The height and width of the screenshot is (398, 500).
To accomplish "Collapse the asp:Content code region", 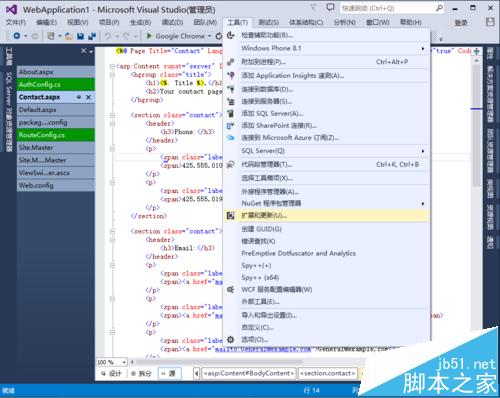I will click(112, 66).
